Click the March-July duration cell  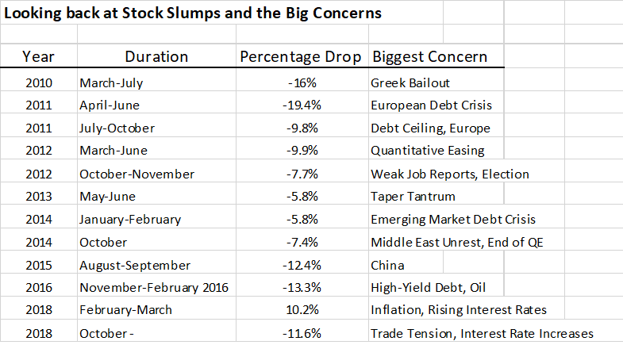[x=111, y=82]
